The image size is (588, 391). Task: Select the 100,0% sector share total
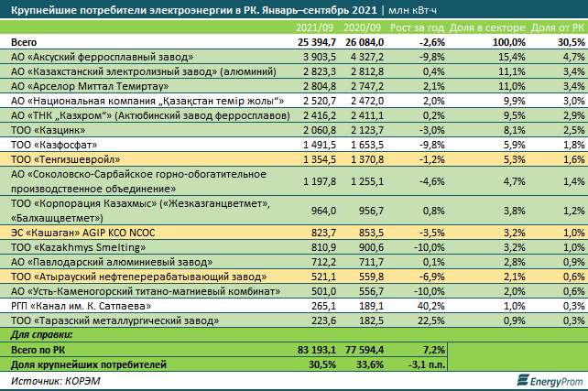click(509, 42)
